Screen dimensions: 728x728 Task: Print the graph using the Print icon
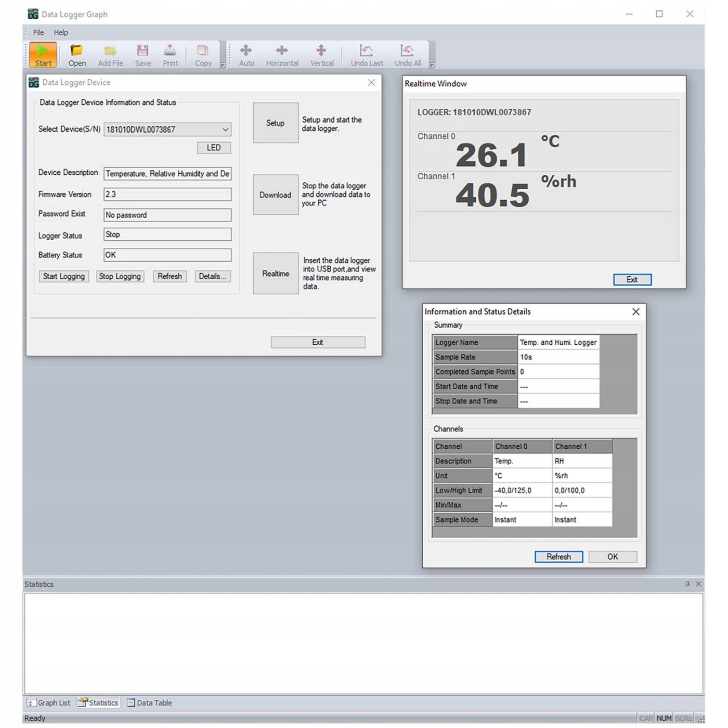click(x=170, y=54)
